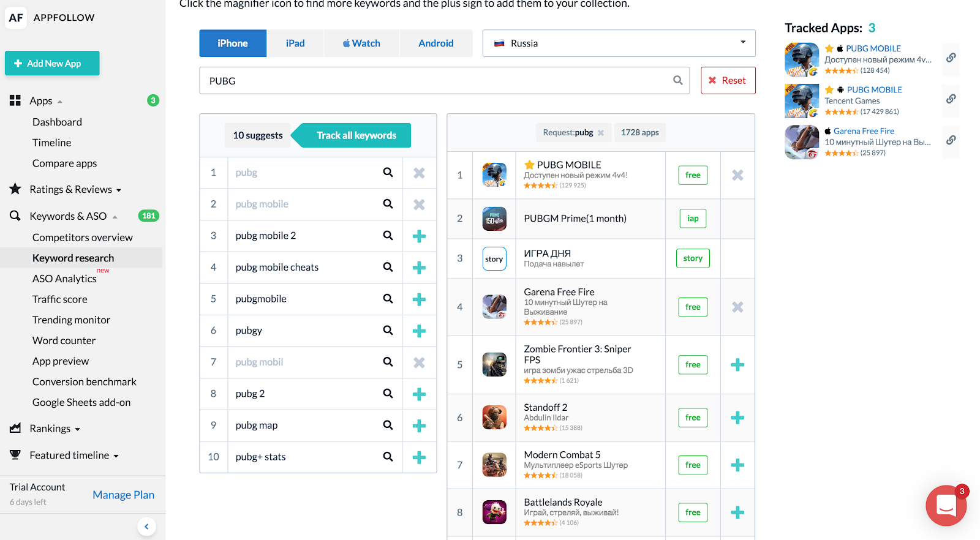Click the magnifier icon for 'pubg mobile cheats'
980x540 pixels.
click(388, 267)
